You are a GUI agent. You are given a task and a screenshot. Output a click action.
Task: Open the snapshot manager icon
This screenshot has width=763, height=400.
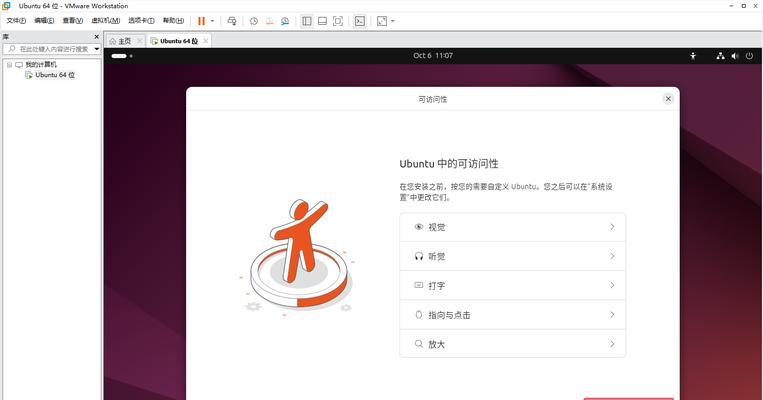tap(285, 21)
